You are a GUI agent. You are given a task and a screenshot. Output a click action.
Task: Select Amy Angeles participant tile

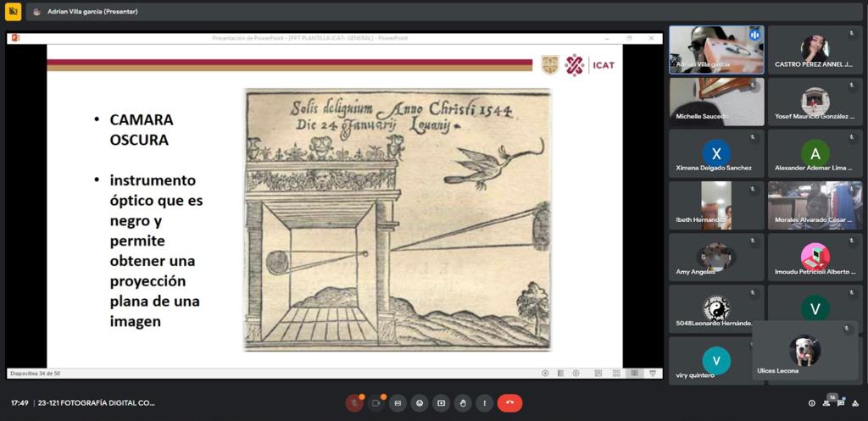716,258
